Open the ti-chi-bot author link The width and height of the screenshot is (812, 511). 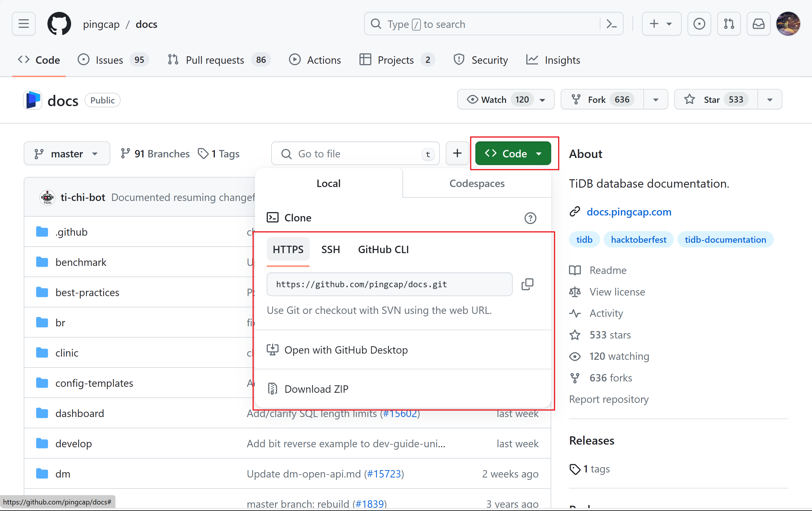pyautogui.click(x=83, y=197)
